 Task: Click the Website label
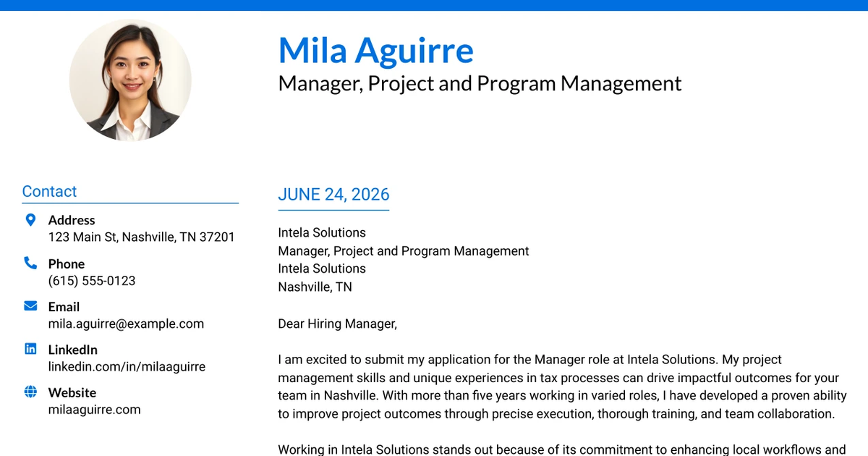[72, 392]
